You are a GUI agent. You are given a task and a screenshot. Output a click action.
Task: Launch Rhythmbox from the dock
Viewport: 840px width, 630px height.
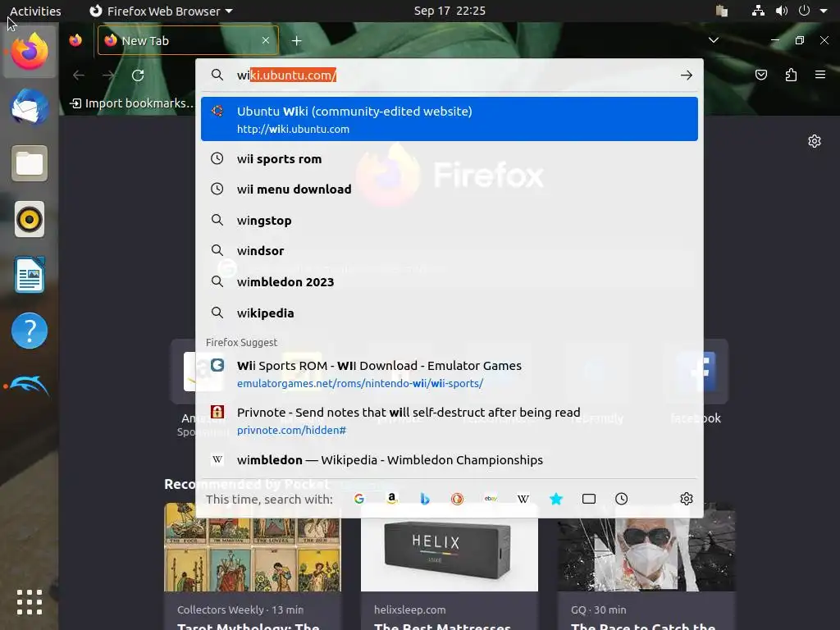[x=30, y=219]
